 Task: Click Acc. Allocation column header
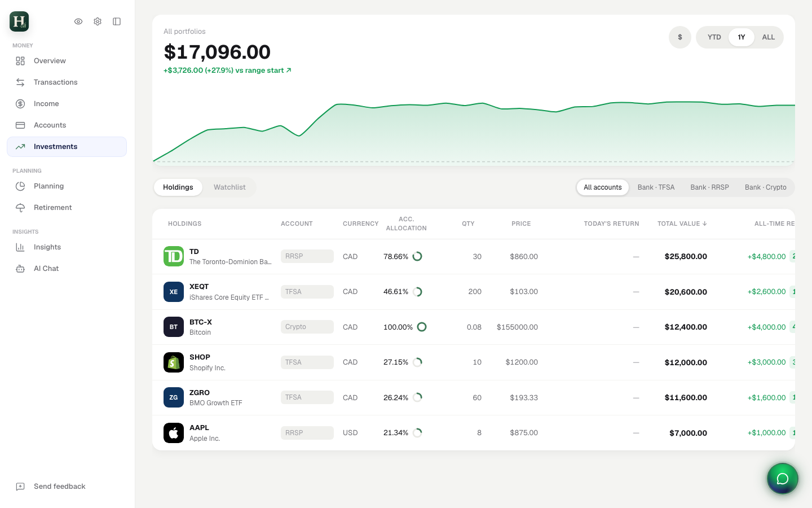tap(406, 224)
